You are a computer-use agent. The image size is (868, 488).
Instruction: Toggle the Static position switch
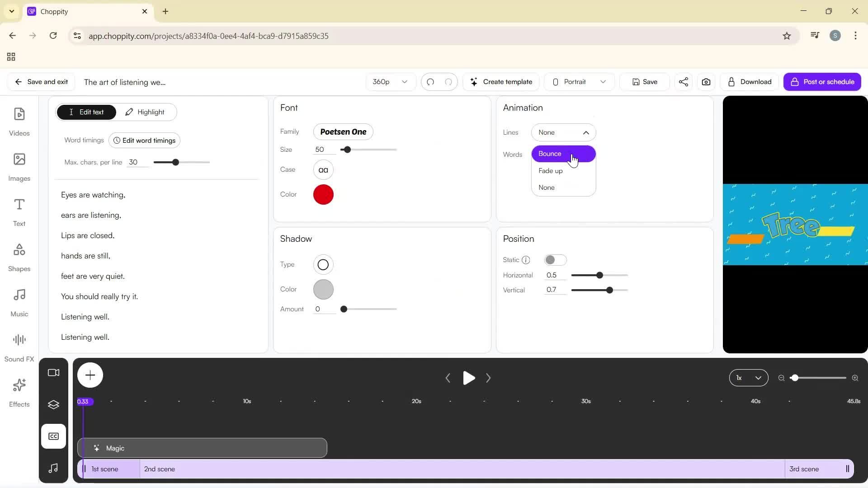coord(555,260)
